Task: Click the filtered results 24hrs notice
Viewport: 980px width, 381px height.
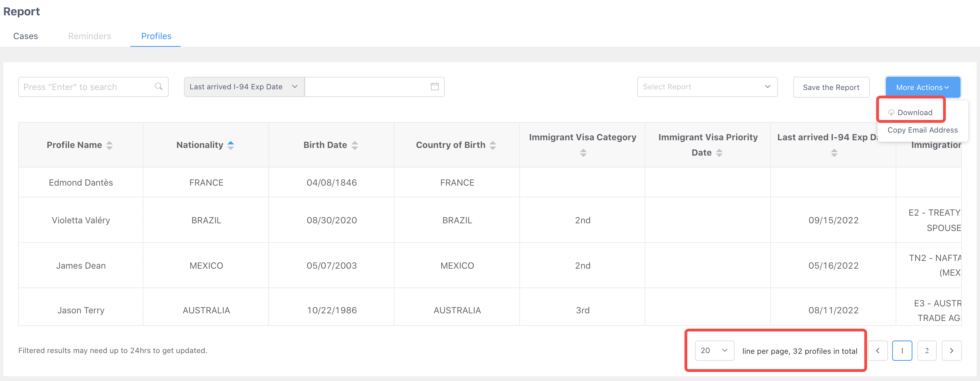Action: pos(113,351)
